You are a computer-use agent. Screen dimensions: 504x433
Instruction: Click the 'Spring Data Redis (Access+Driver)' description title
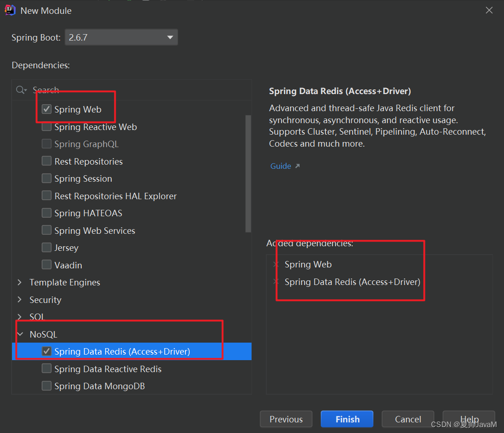point(340,91)
